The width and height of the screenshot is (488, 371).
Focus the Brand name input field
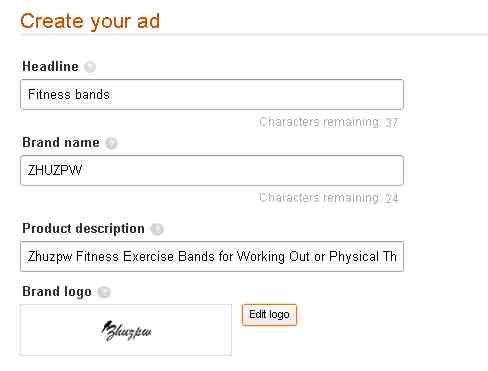(x=212, y=170)
